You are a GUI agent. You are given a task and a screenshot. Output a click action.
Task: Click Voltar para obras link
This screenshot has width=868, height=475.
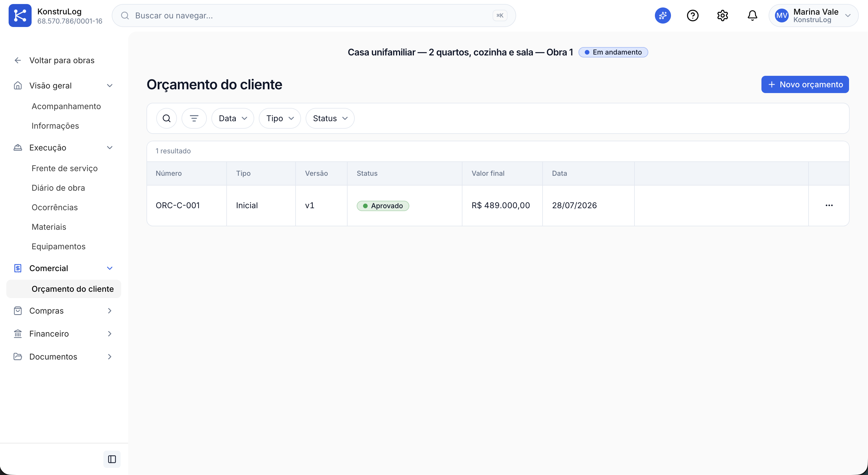(x=62, y=60)
